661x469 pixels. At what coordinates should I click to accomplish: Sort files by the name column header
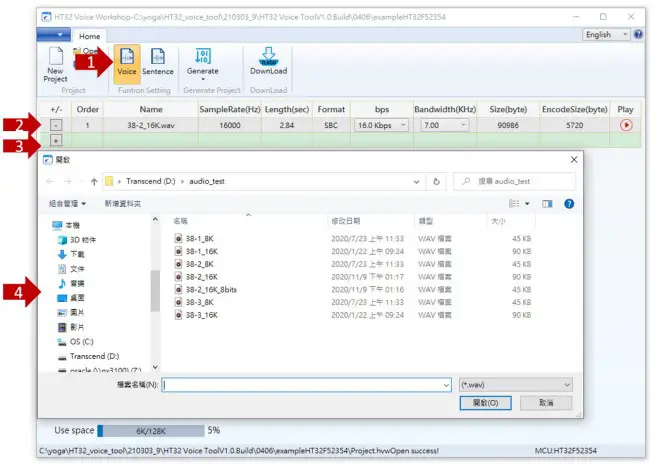click(x=249, y=221)
